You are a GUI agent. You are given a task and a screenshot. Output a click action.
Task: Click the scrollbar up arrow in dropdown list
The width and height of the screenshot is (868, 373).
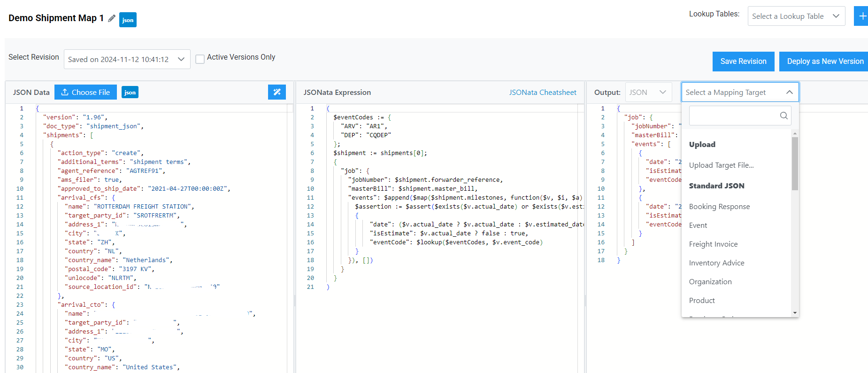point(795,133)
